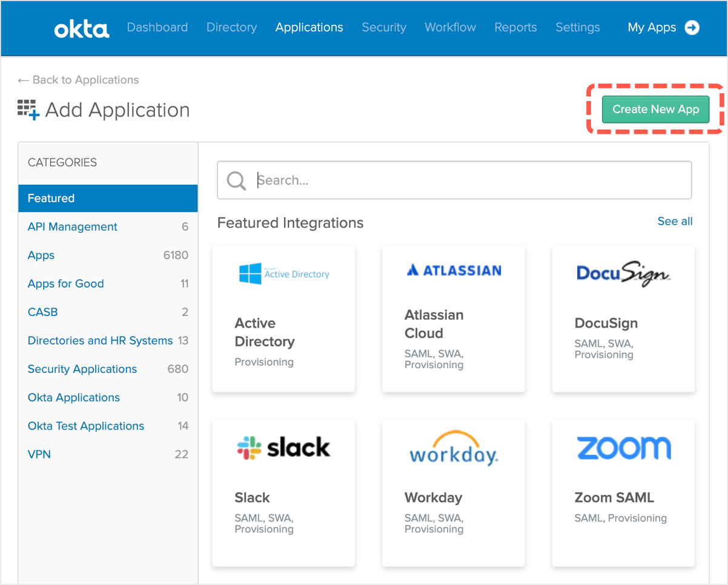This screenshot has height=585, width=728.
Task: Click the Security Applications count 680
Action: pos(178,369)
